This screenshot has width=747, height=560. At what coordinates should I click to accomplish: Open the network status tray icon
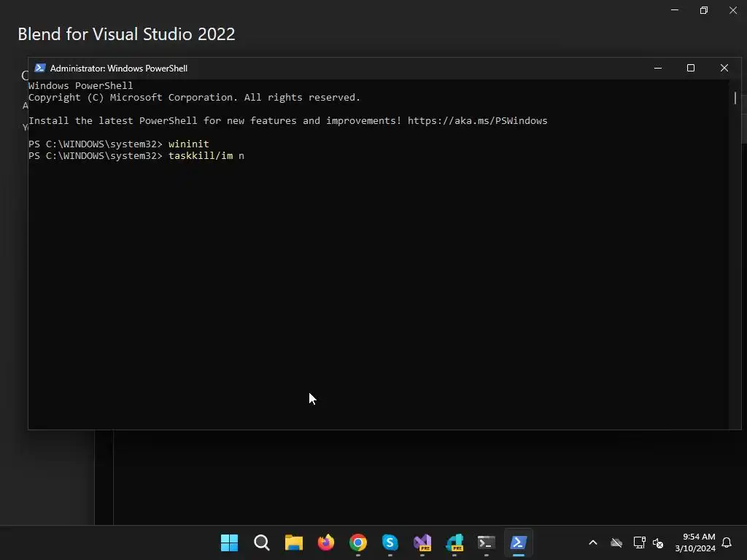pyautogui.click(x=639, y=542)
